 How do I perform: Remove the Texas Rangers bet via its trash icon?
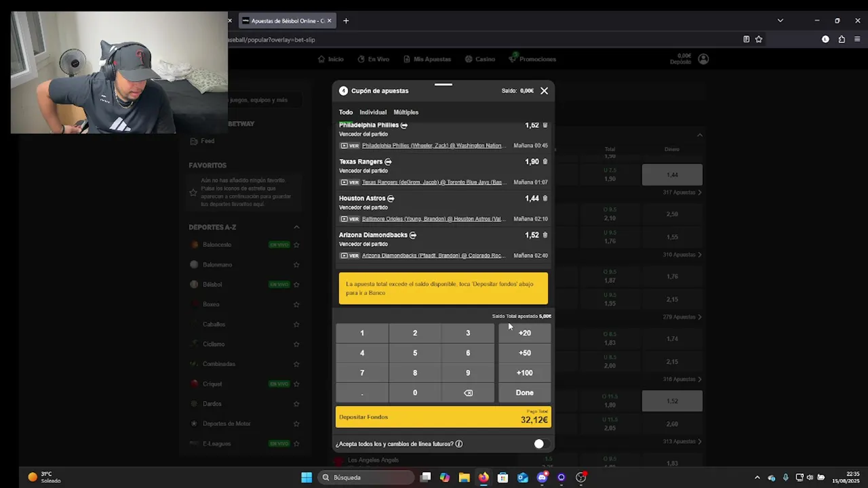coord(545,162)
